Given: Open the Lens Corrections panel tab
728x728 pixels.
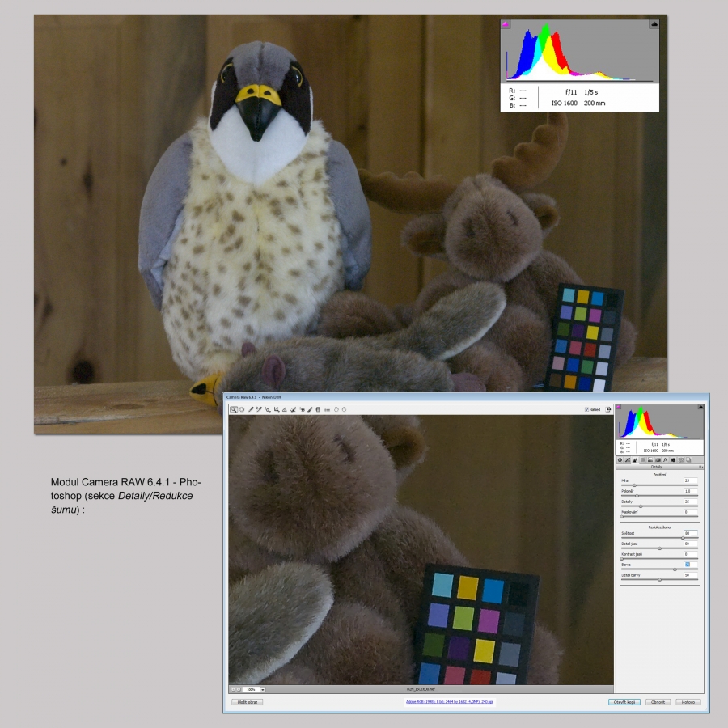Looking at the screenshot, I should pos(658,460).
